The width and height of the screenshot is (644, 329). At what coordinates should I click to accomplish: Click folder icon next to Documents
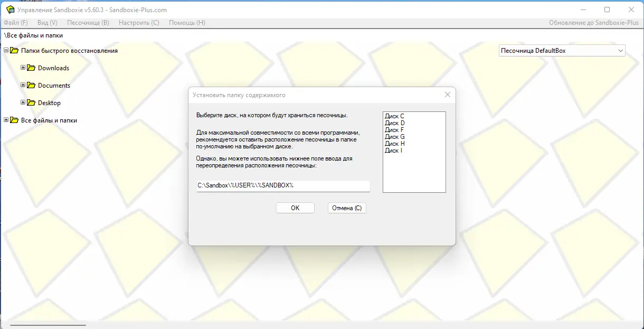click(x=31, y=85)
